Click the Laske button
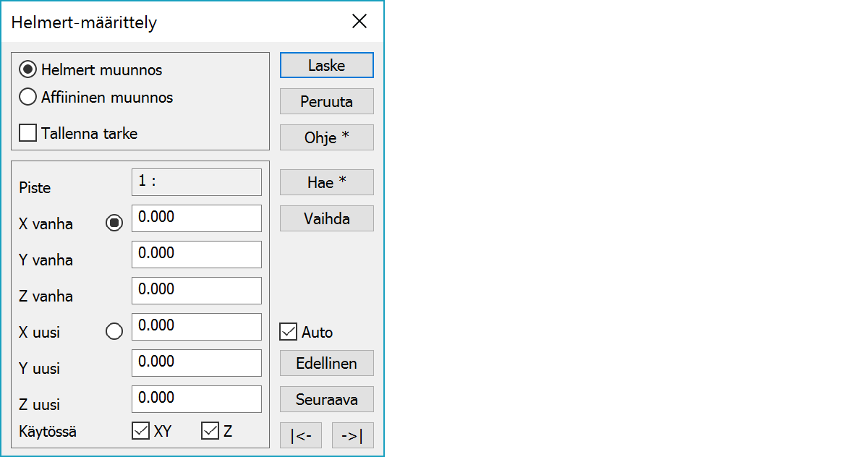This screenshot has height=457, width=868. 326,65
